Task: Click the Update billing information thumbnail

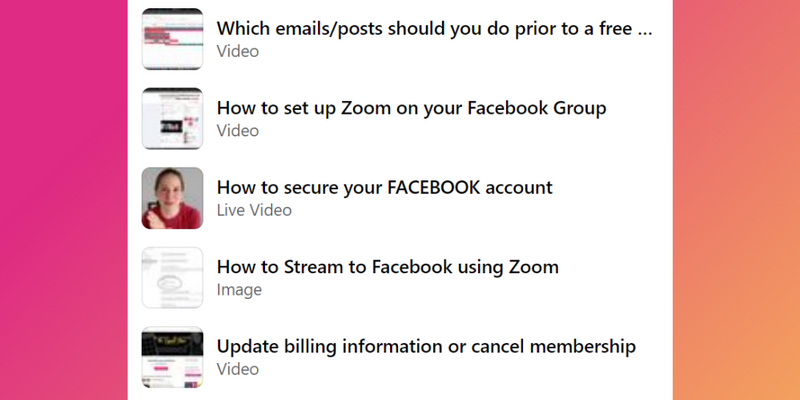Action: (172, 357)
